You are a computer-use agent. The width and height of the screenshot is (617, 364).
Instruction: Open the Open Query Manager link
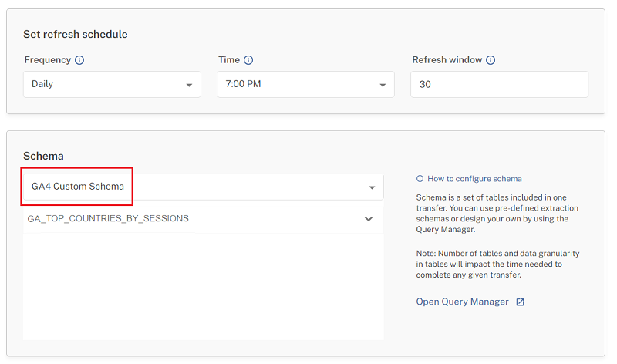(462, 302)
